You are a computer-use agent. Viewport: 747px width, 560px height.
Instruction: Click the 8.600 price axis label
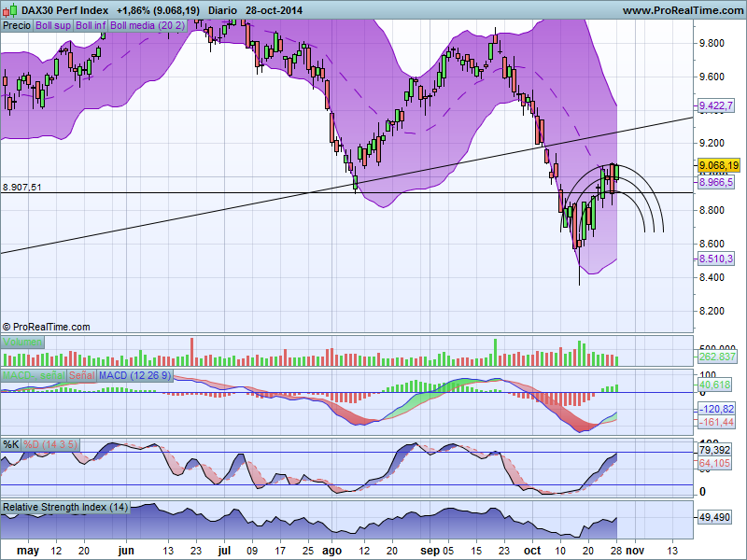[712, 244]
